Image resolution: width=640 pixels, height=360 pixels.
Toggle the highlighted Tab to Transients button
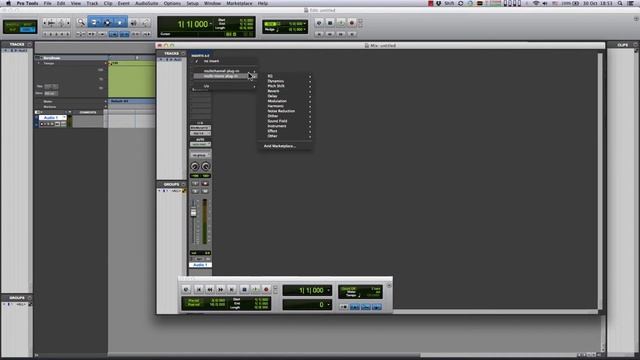pos(113,34)
